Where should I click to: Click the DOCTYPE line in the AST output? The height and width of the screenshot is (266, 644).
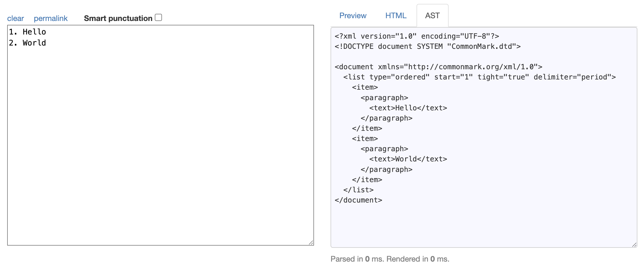427,46
